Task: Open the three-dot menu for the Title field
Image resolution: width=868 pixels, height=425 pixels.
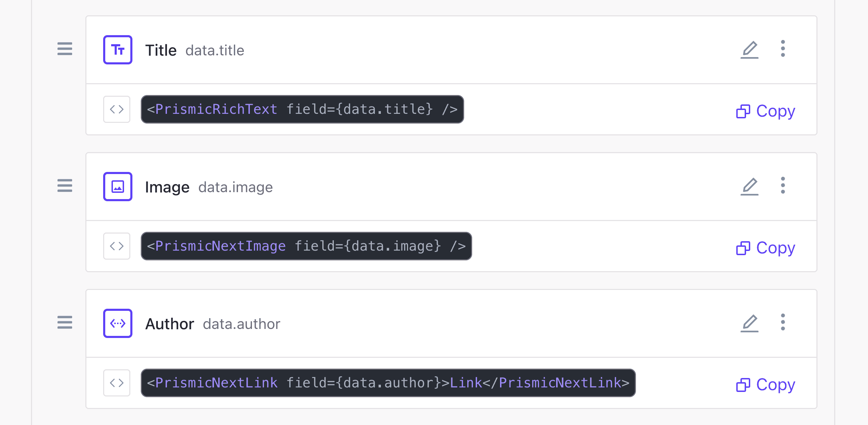Action: (x=783, y=49)
